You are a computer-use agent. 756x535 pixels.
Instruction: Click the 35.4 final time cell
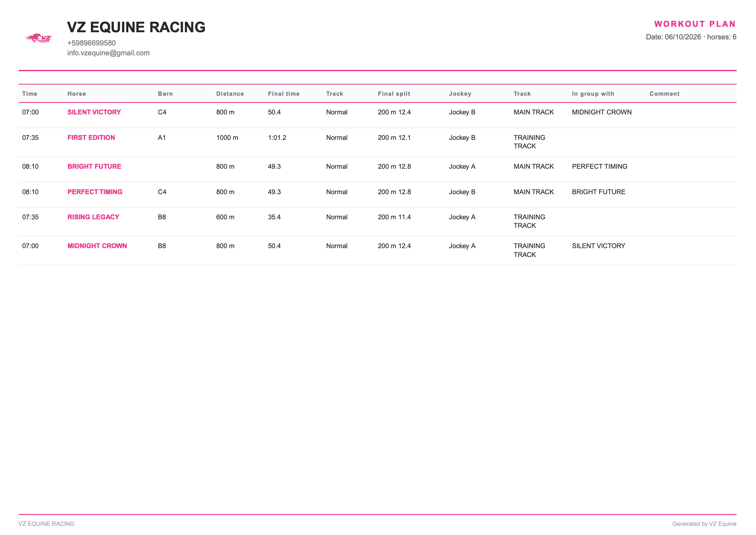point(274,217)
